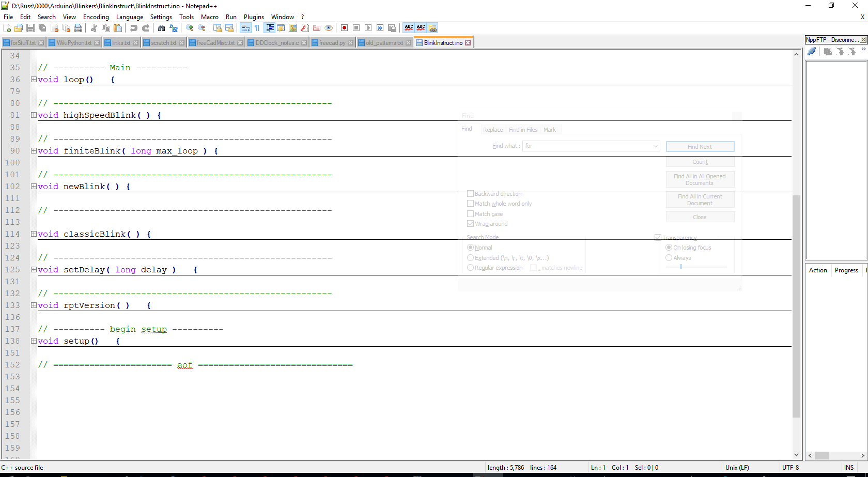The height and width of the screenshot is (477, 868).
Task: Click the Save All toolbar icon
Action: point(42,28)
